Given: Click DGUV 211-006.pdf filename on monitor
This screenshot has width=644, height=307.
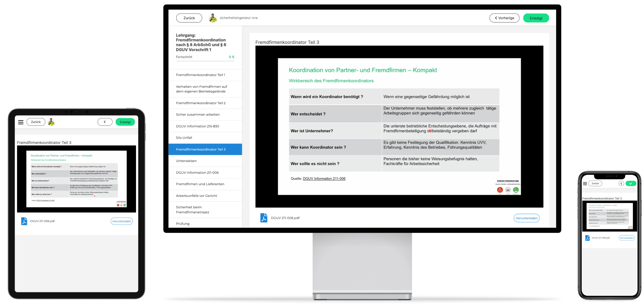Looking at the screenshot, I should pos(285,218).
